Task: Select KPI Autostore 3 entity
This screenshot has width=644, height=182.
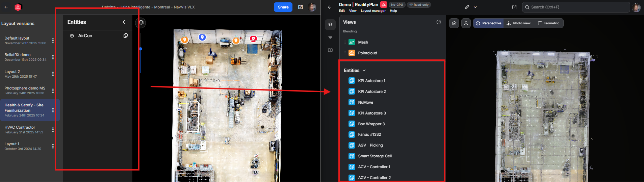Action: pyautogui.click(x=372, y=113)
